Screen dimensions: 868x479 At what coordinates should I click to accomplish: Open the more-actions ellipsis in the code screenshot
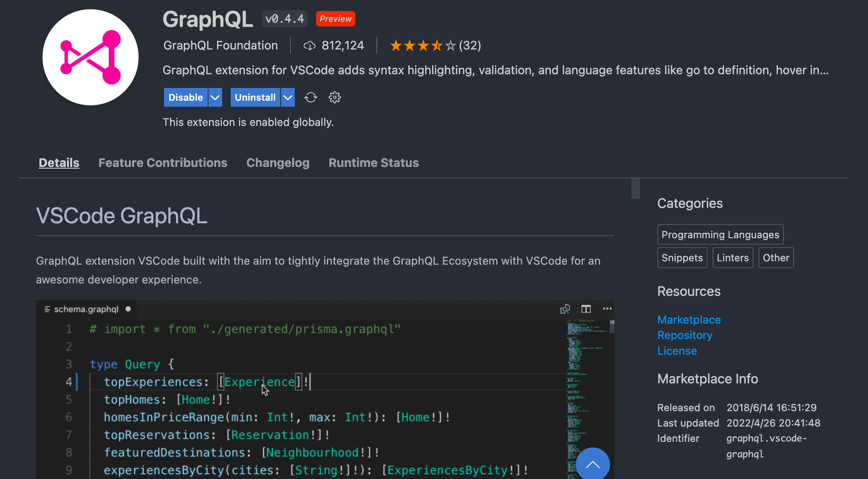[607, 309]
